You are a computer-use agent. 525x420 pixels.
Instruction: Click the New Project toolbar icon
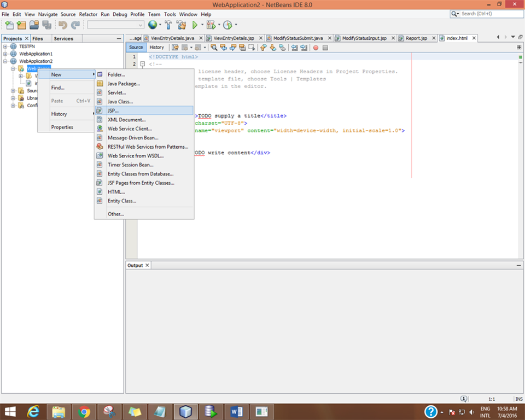pos(21,25)
